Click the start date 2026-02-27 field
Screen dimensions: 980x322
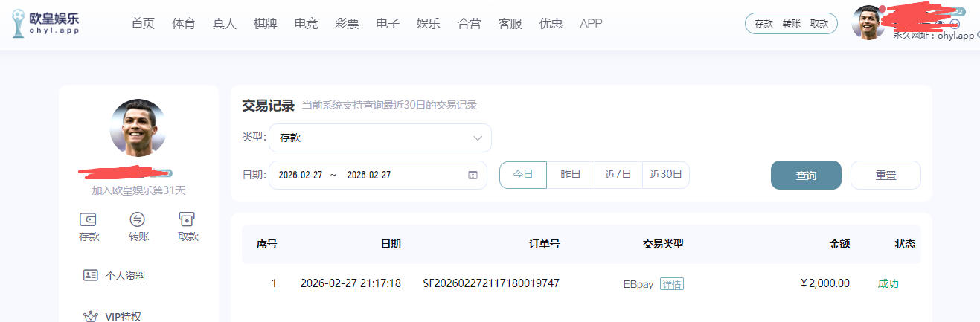point(300,176)
